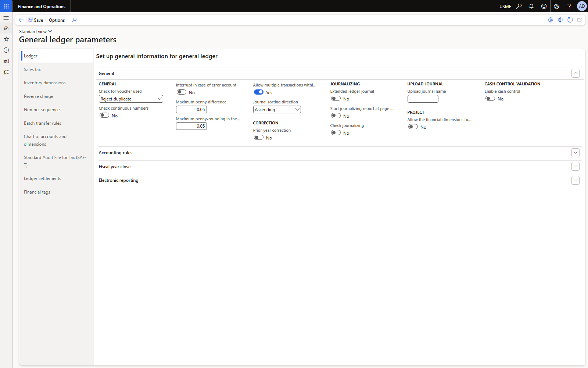Viewport: 588px width, 368px height.
Task: Open Favorites star in sidebar
Action: [x=6, y=39]
